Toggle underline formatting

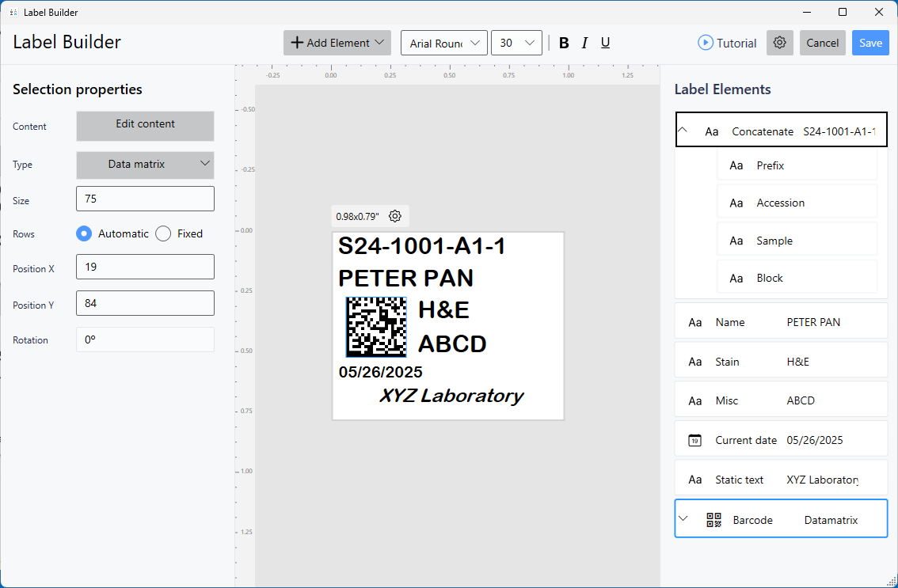tap(605, 43)
